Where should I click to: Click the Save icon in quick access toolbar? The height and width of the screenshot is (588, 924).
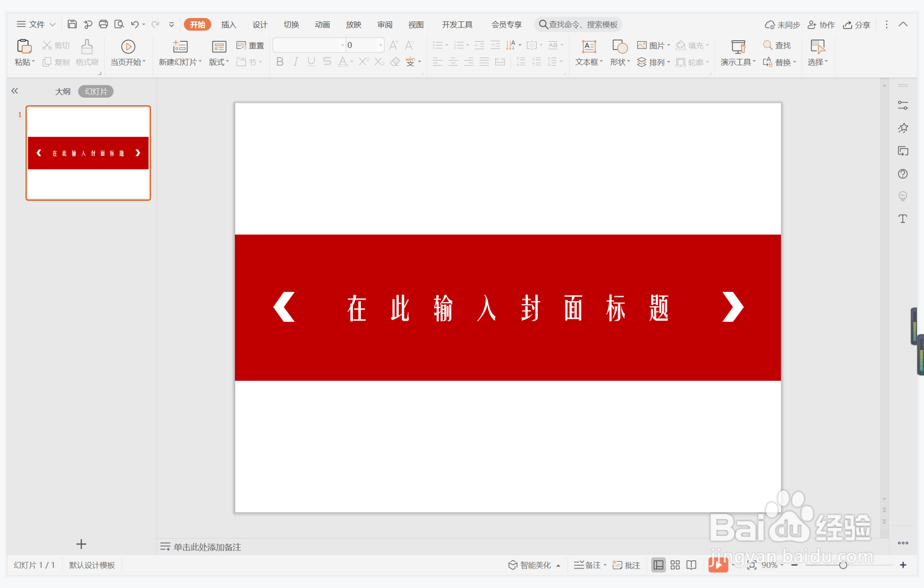click(x=72, y=24)
